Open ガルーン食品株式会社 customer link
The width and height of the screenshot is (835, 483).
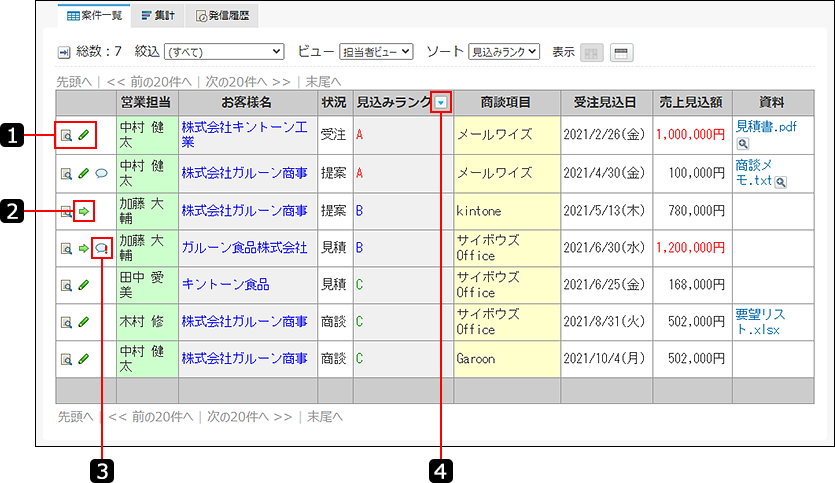pos(244,248)
